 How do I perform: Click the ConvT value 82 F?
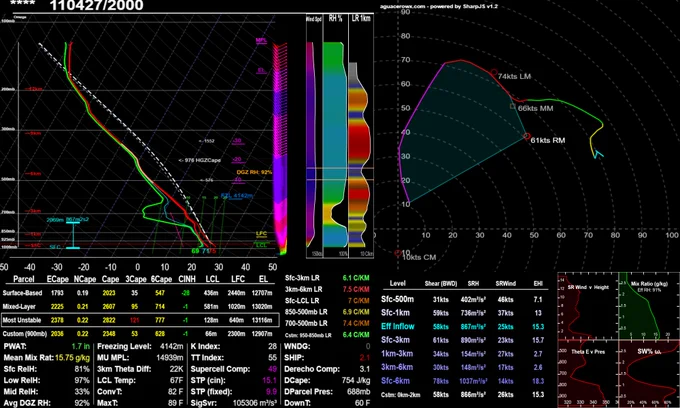(175, 392)
